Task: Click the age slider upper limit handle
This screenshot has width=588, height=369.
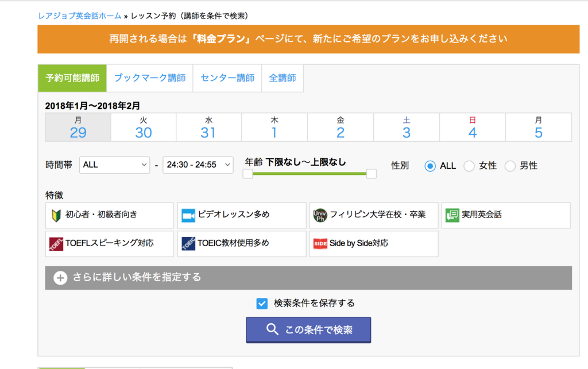Action: point(372,173)
